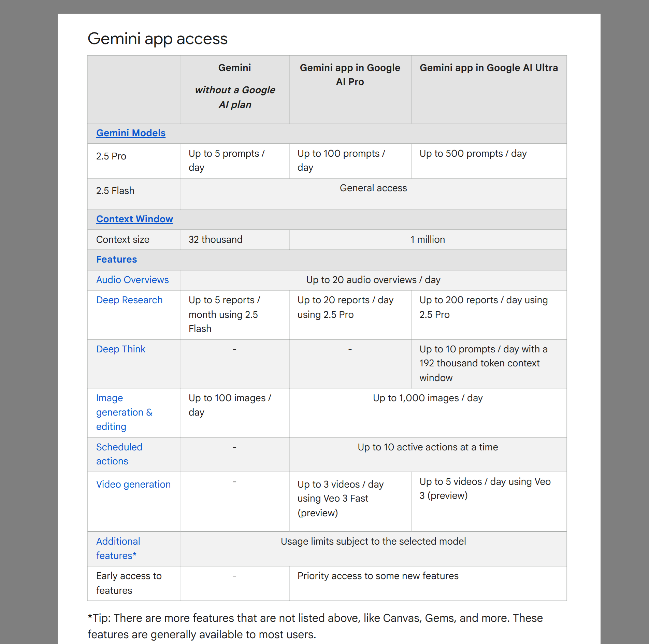Follow the Deep Research link
Screen dimensions: 649x644
point(129,300)
